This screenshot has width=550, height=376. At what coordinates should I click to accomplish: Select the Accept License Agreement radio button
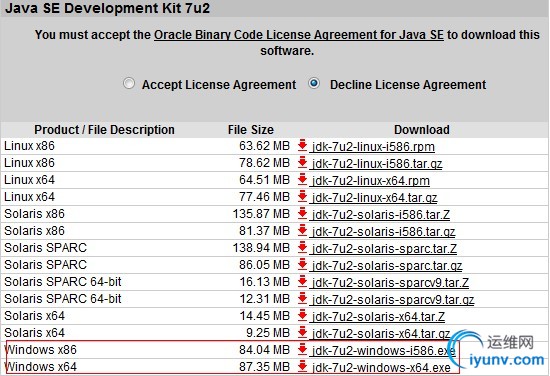[x=129, y=83]
